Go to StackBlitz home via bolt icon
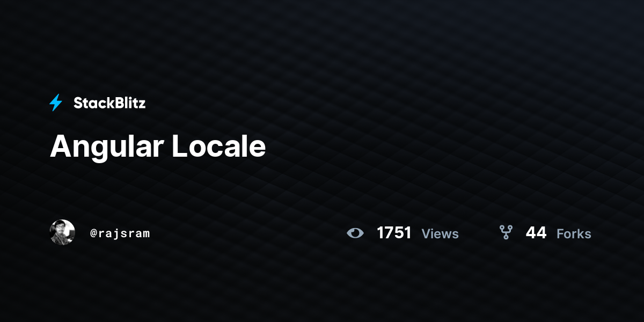The image size is (644, 322). [x=56, y=103]
